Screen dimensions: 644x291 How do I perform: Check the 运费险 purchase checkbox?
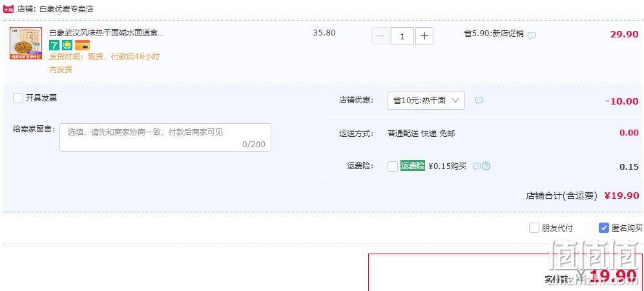393,166
